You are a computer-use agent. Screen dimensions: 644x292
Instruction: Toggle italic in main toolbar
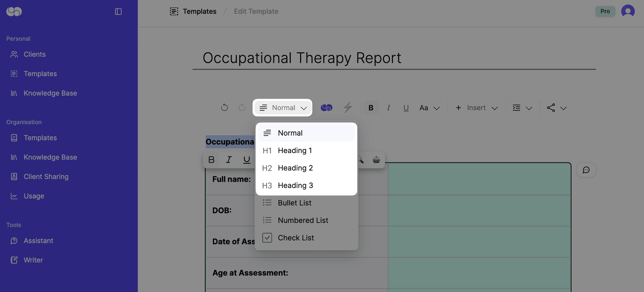(x=388, y=108)
